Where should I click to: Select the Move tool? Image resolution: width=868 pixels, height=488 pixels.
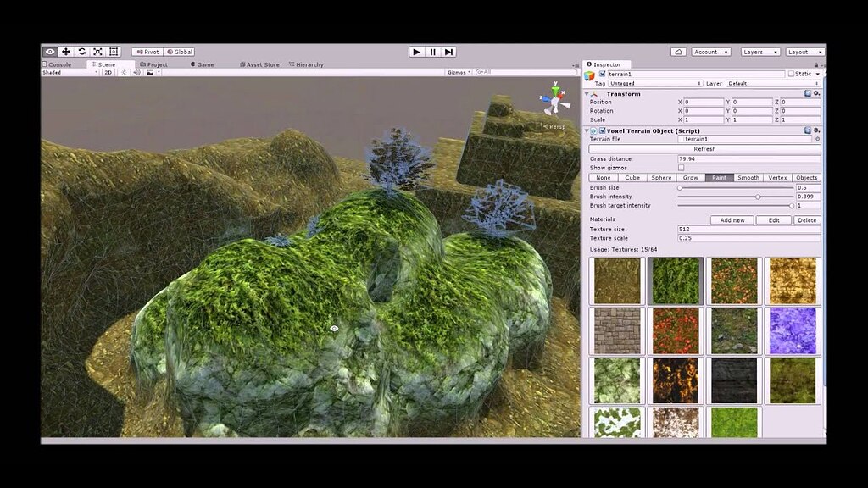pyautogui.click(x=66, y=52)
